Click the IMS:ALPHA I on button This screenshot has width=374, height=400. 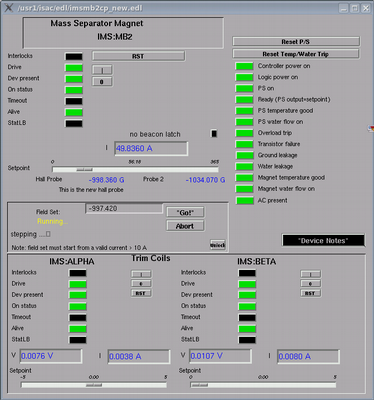click(141, 274)
